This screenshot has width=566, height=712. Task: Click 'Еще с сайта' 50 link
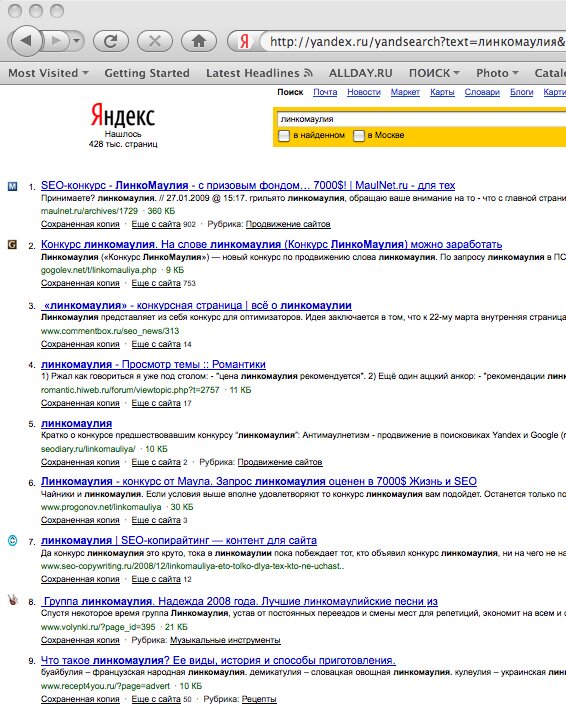pyautogui.click(x=156, y=699)
